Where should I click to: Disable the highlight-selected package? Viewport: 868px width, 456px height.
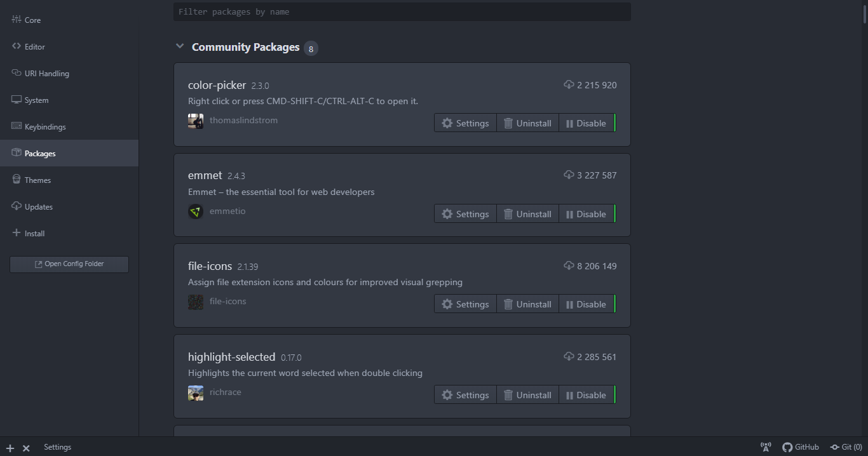pyautogui.click(x=587, y=395)
